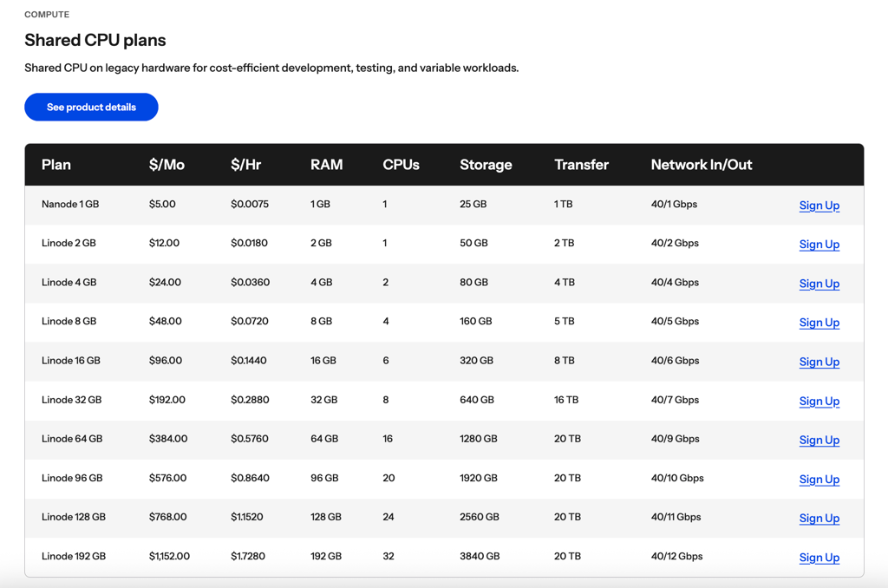The height and width of the screenshot is (588, 888).
Task: Sign up for the Linode 192 GB plan
Action: [x=819, y=558]
